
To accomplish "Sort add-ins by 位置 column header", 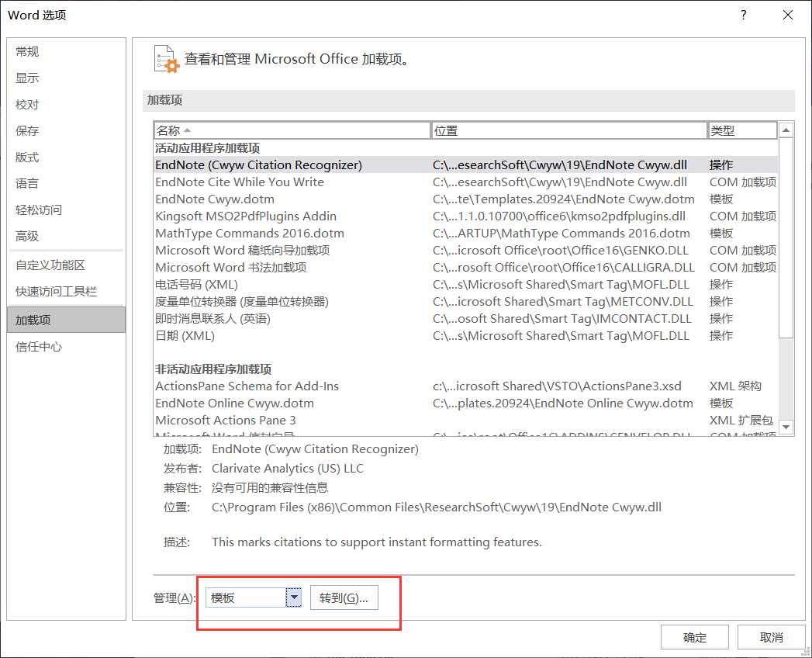I will click(x=569, y=130).
